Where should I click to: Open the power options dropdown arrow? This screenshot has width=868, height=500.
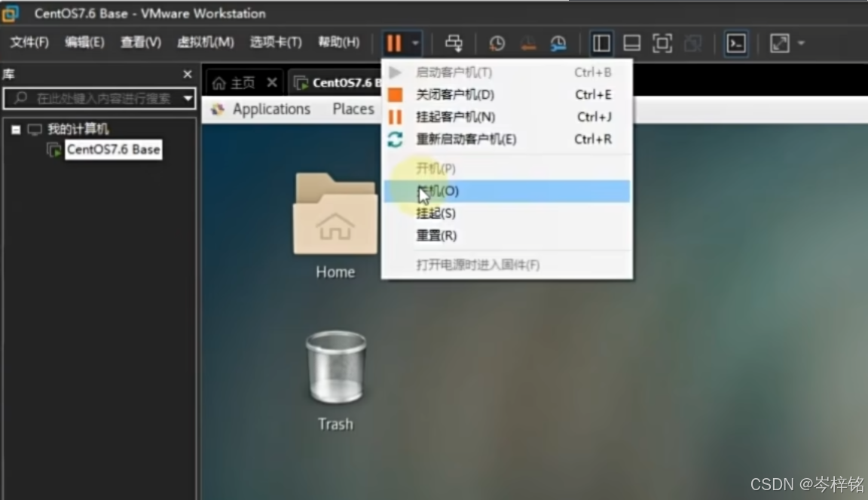coord(415,43)
